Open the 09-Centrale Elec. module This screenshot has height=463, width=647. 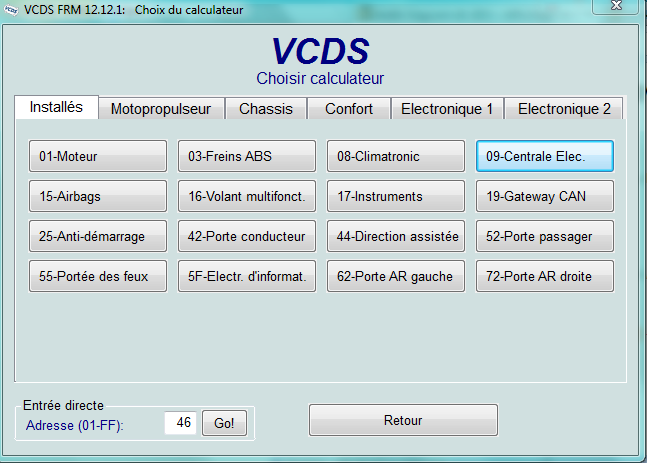click(x=545, y=156)
